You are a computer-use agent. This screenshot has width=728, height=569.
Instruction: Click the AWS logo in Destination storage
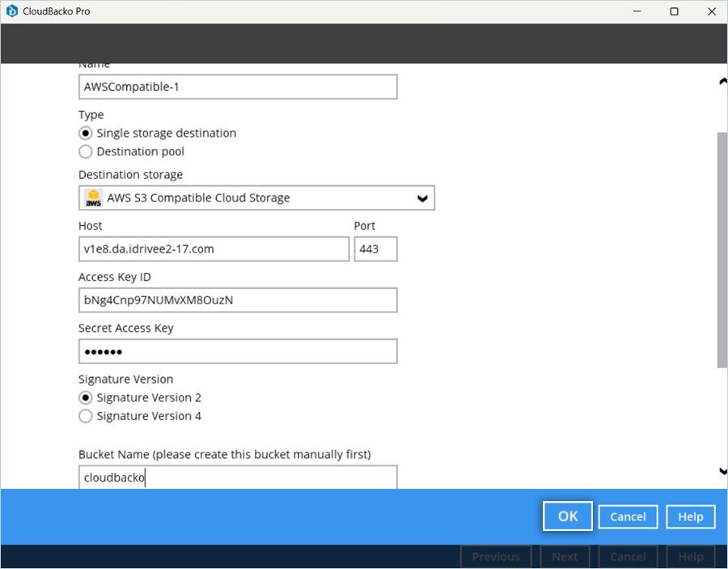(94, 198)
